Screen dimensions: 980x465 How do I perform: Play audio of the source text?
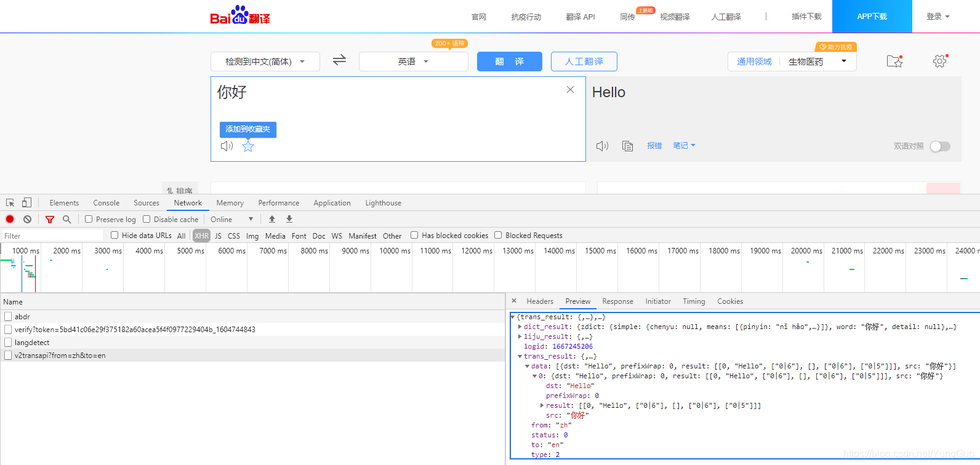(x=227, y=146)
